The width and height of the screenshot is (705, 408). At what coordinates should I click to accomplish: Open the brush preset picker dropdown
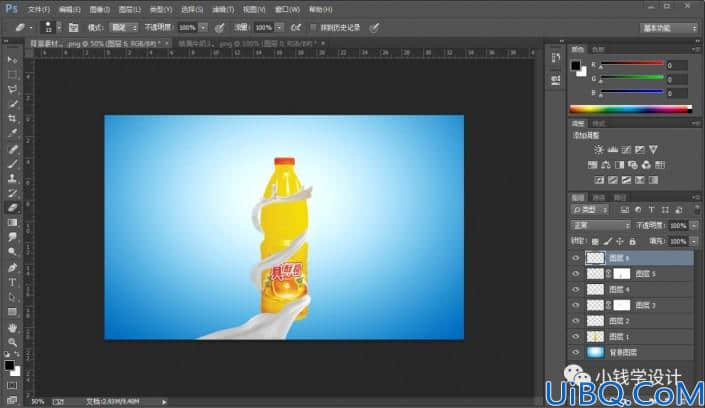coord(59,27)
